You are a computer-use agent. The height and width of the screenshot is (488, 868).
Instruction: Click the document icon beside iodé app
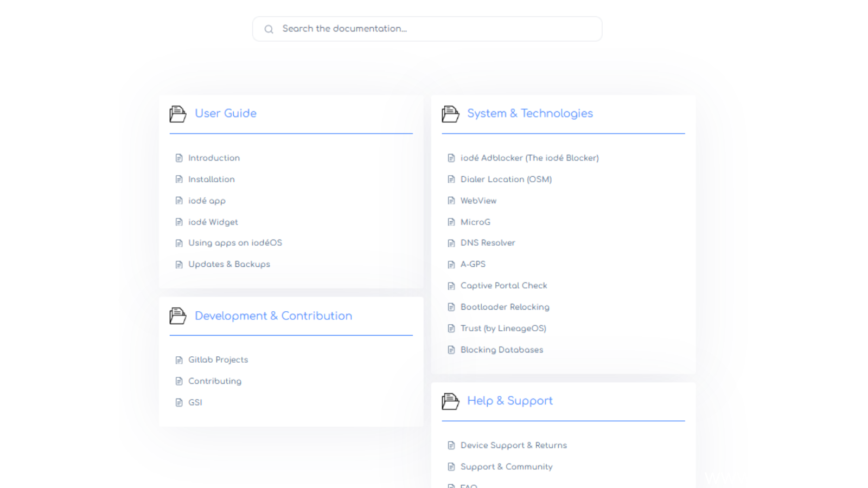[x=179, y=201]
